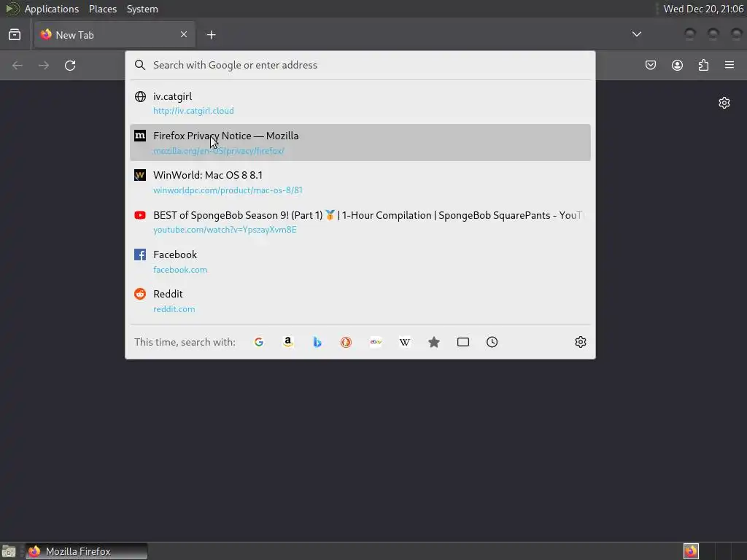Go back one page
The image size is (747, 560).
click(x=18, y=65)
